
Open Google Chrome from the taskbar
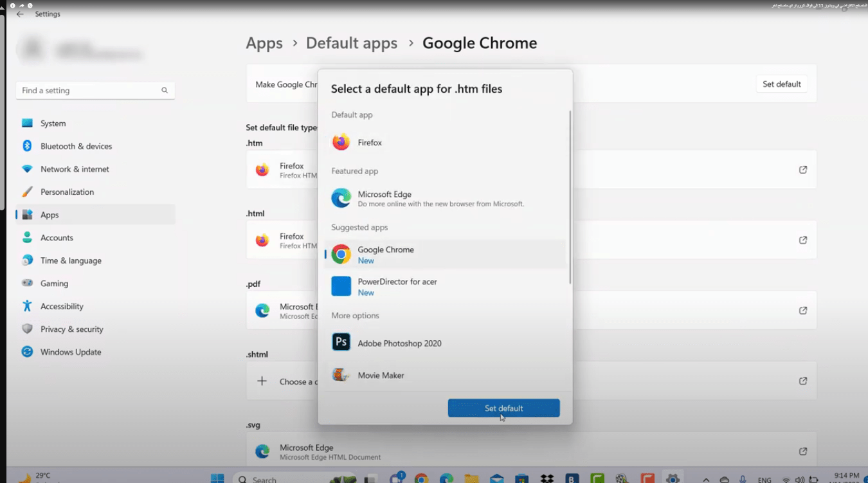(421, 478)
